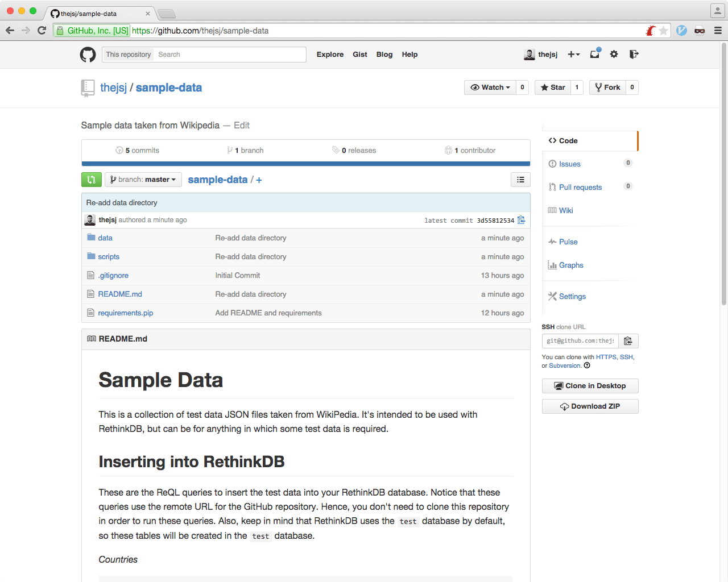Click Subversion clone link
728x582 pixels.
[x=565, y=365]
